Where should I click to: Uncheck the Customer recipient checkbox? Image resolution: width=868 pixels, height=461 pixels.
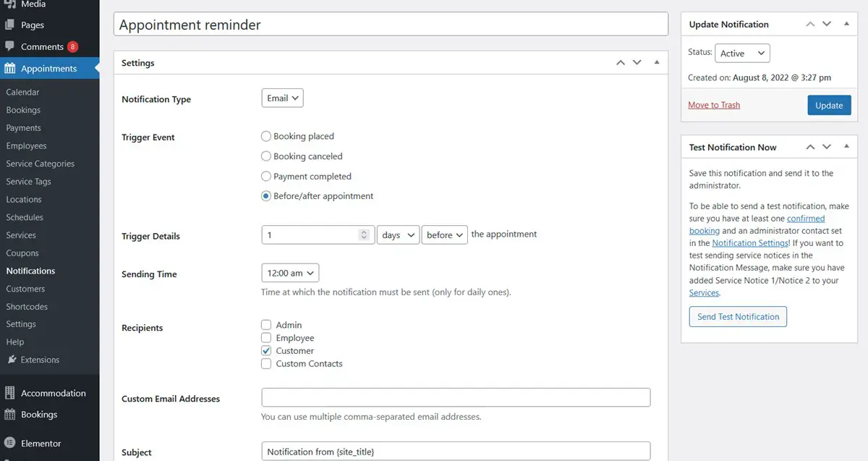[x=266, y=351]
